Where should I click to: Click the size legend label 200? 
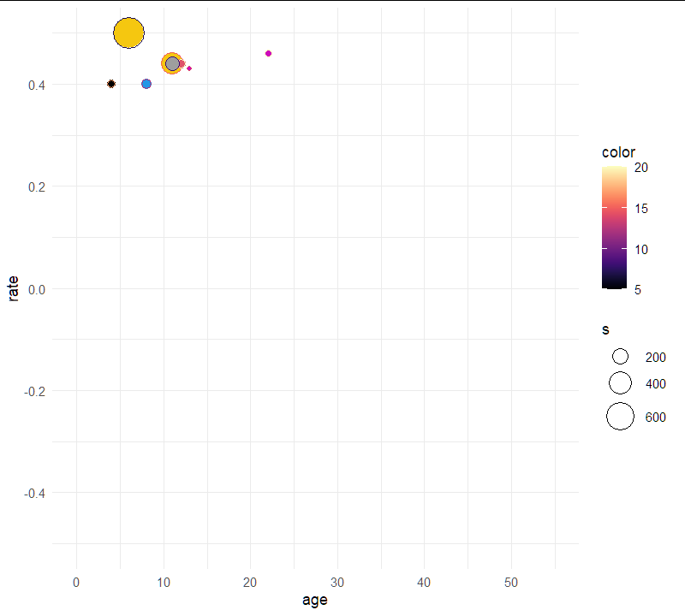[x=655, y=358]
